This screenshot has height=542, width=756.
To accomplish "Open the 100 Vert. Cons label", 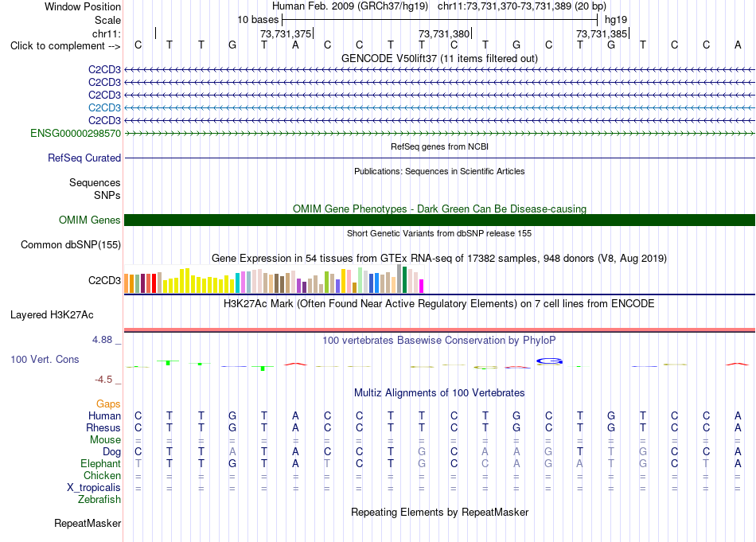I will click(x=45, y=359).
